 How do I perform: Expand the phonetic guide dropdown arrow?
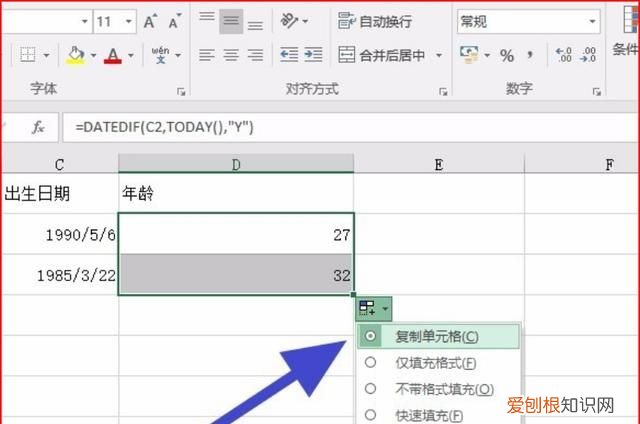coord(178,55)
